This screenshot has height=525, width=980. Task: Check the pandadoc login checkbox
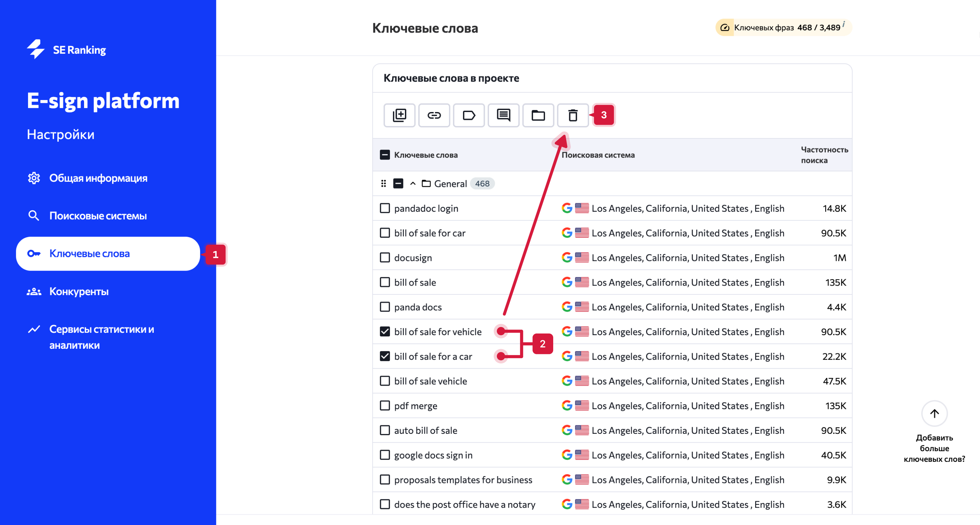[385, 208]
